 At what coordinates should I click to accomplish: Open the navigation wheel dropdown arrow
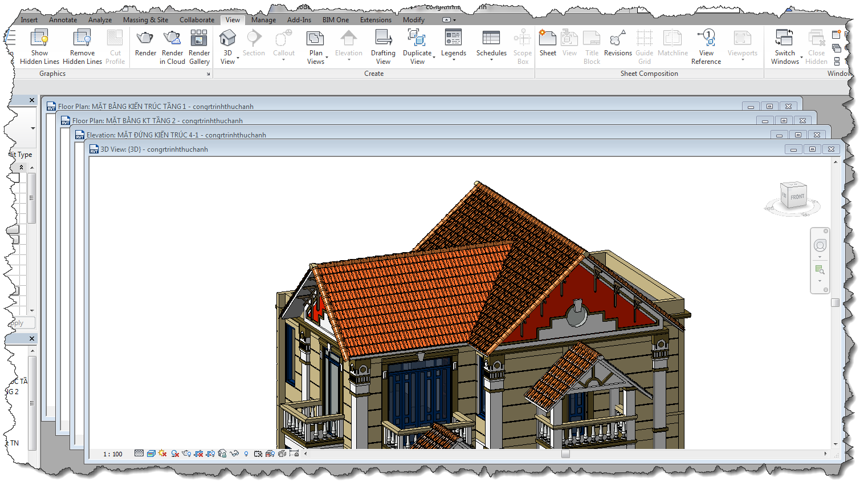820,257
